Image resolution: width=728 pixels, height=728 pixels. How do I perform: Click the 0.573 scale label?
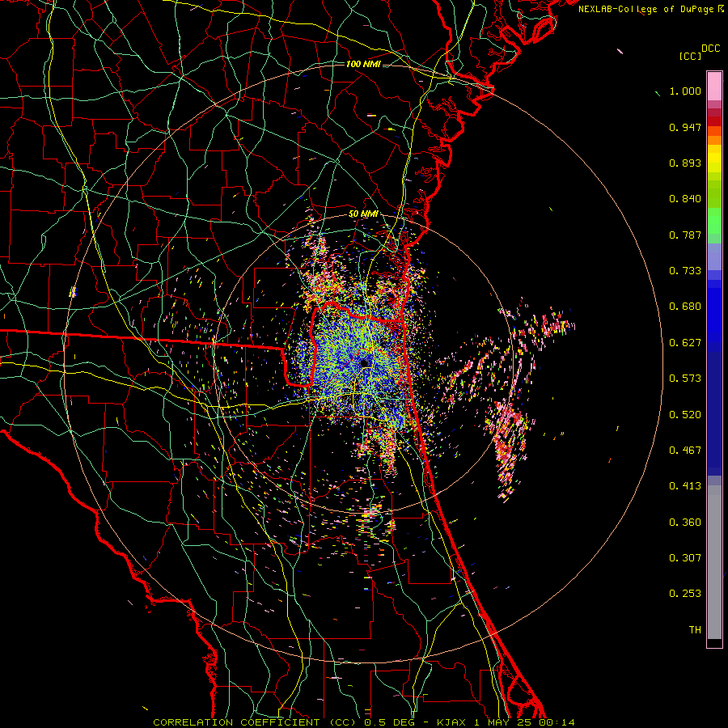tap(685, 379)
